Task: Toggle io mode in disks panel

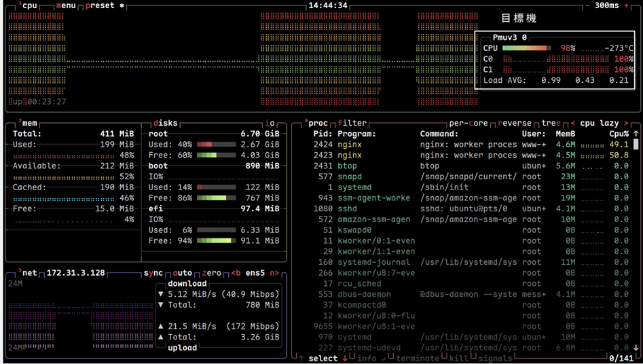Action: click(270, 123)
